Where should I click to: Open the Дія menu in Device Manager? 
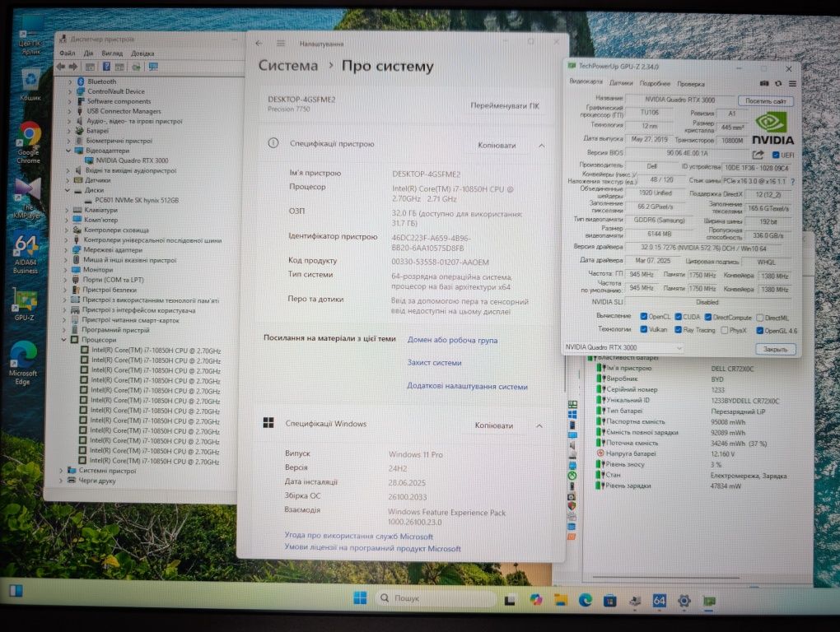click(88, 53)
